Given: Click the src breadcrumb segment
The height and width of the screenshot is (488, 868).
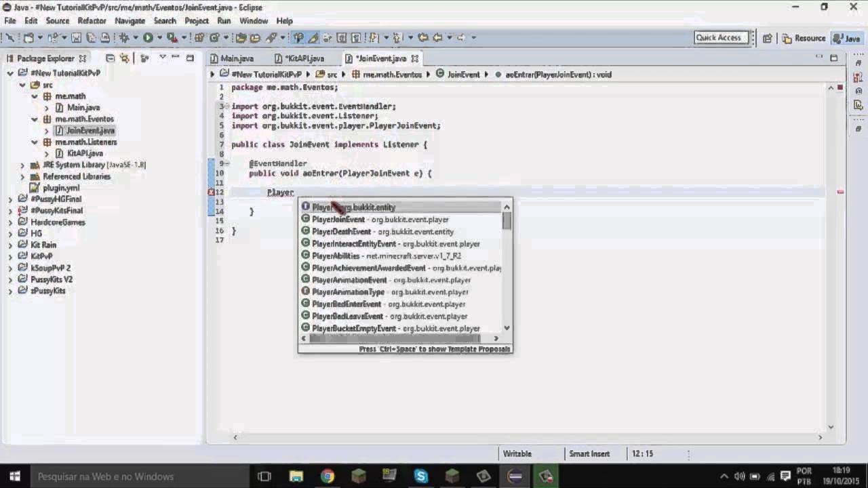Looking at the screenshot, I should coord(327,75).
